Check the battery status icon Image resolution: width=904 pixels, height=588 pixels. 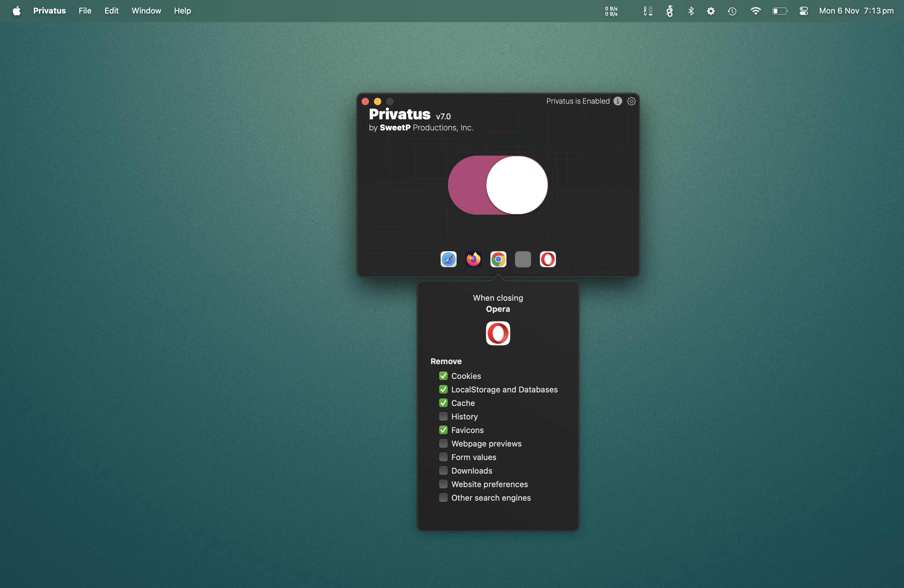[x=780, y=11]
